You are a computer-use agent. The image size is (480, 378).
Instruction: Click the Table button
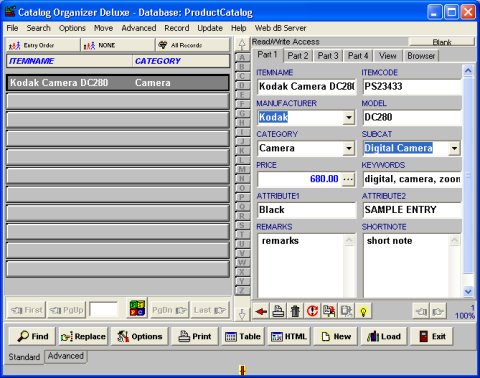243,336
